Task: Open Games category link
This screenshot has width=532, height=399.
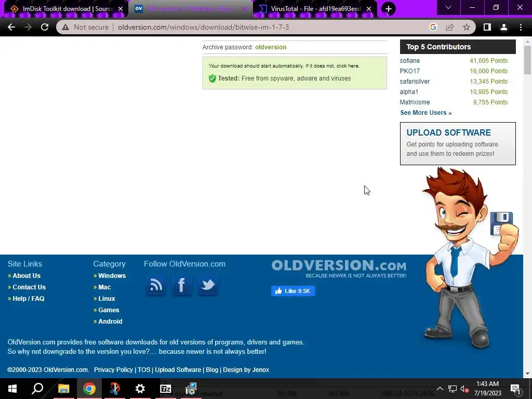Action: (x=109, y=310)
